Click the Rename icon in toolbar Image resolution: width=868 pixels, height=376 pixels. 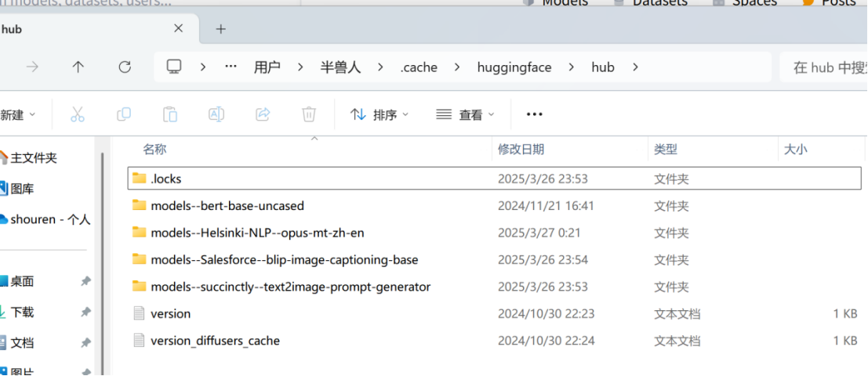click(x=216, y=114)
